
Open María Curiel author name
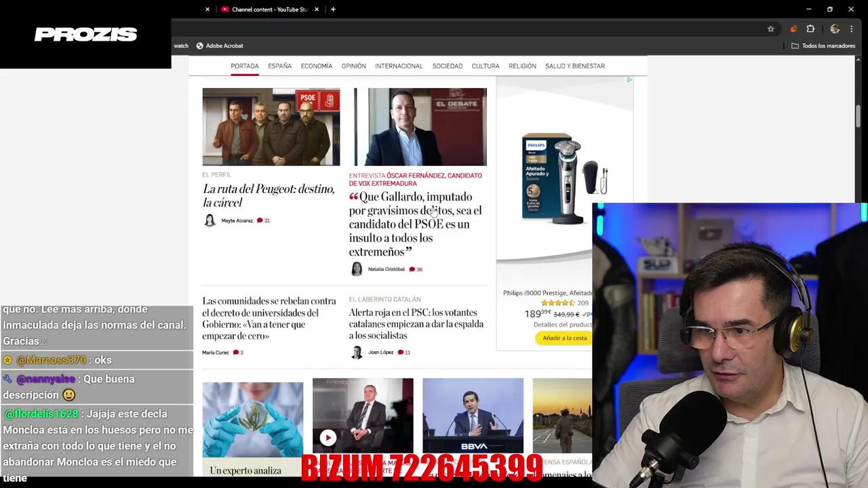pos(216,352)
